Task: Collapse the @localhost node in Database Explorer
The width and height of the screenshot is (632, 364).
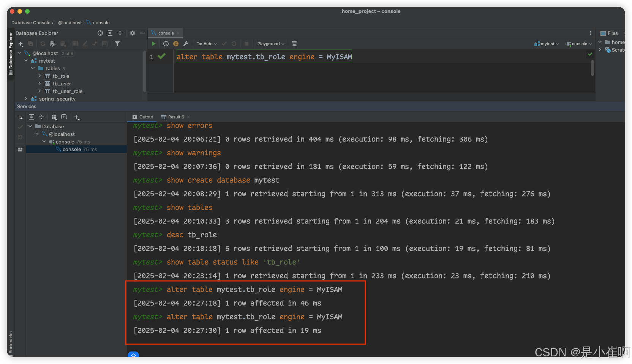Action: click(19, 53)
